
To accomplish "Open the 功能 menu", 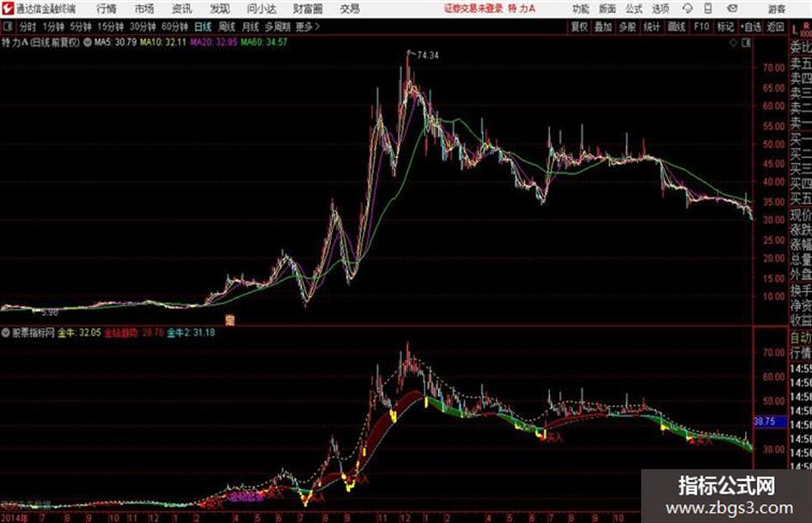I will pos(581,9).
